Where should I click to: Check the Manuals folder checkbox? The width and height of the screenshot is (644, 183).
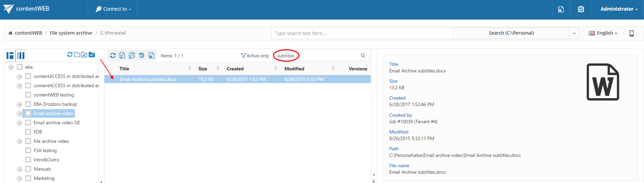(x=28, y=169)
